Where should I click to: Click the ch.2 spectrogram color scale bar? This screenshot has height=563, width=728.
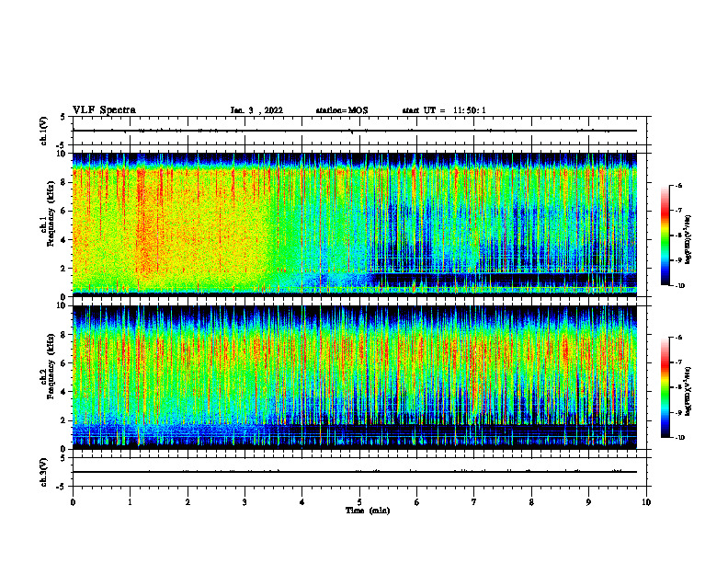tap(665, 387)
